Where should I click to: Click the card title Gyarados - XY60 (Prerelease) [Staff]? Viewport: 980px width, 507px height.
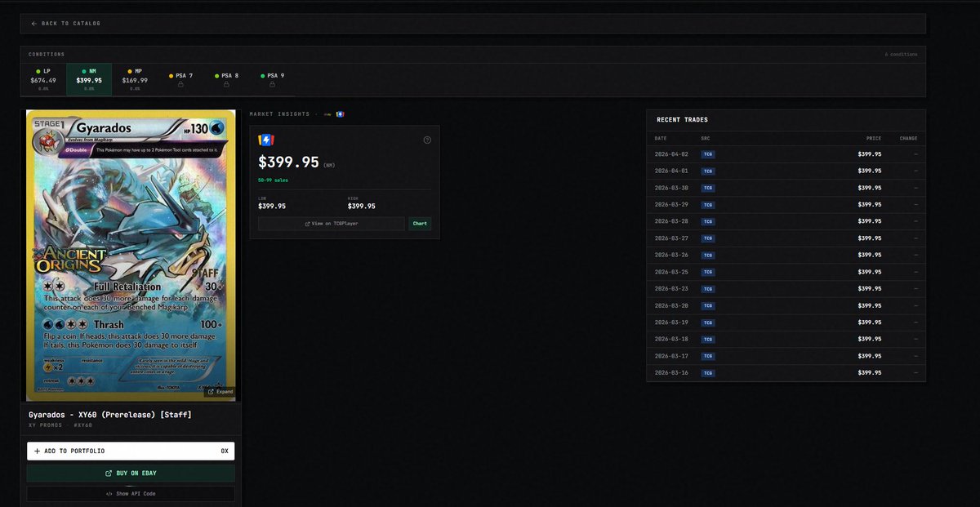(x=110, y=415)
